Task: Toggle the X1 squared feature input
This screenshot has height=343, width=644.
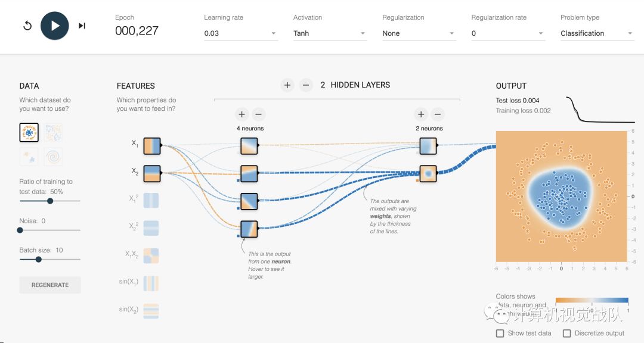Action: point(151,201)
